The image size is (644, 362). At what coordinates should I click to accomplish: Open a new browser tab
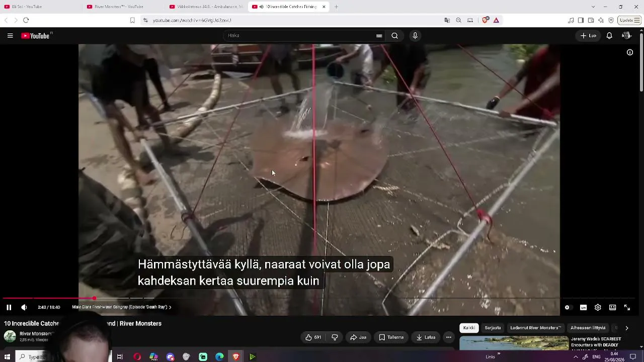click(336, 7)
